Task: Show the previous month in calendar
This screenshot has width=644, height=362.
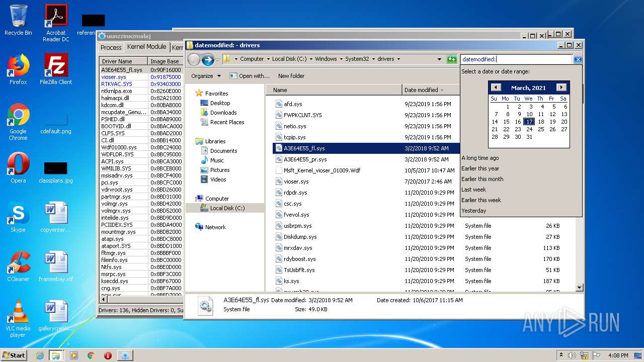Action: point(496,87)
